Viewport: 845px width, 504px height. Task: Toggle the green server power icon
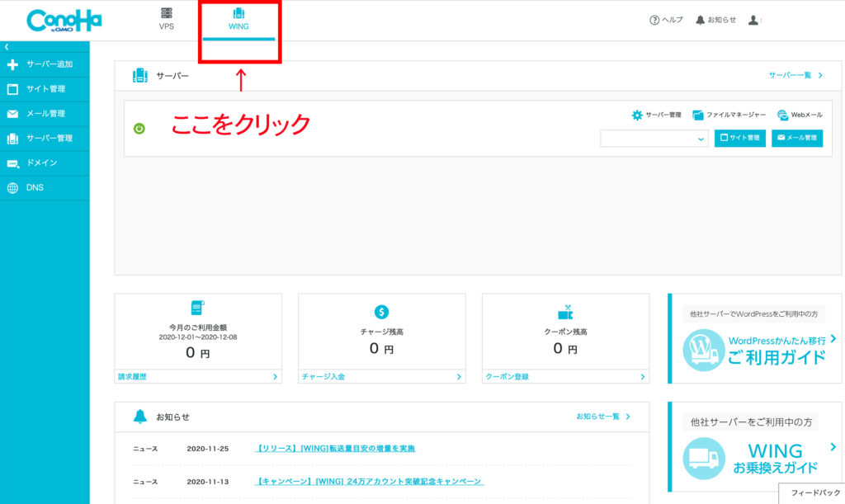coord(139,129)
